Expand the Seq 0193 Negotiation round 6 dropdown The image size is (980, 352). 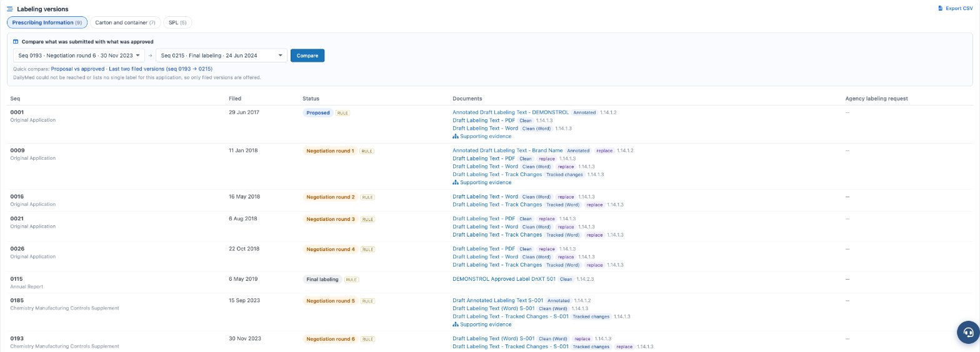(79, 56)
